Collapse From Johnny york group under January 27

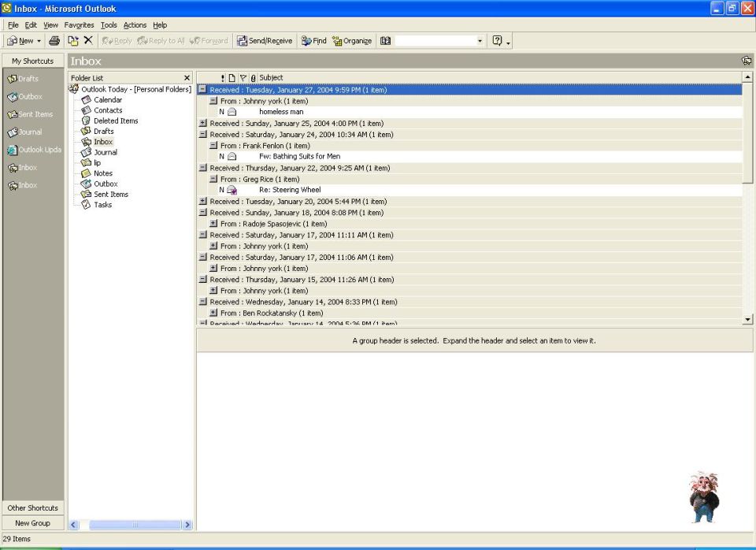coord(213,101)
